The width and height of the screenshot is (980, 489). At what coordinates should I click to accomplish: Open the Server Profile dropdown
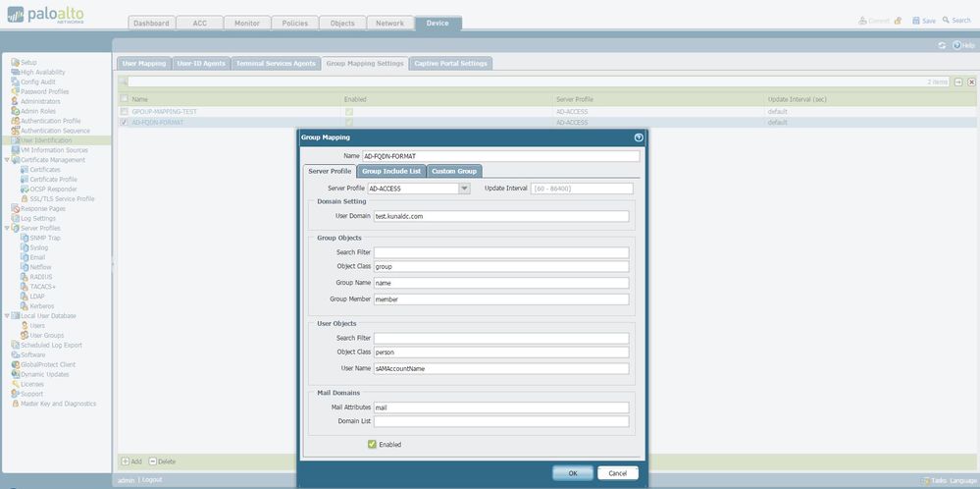click(x=464, y=189)
